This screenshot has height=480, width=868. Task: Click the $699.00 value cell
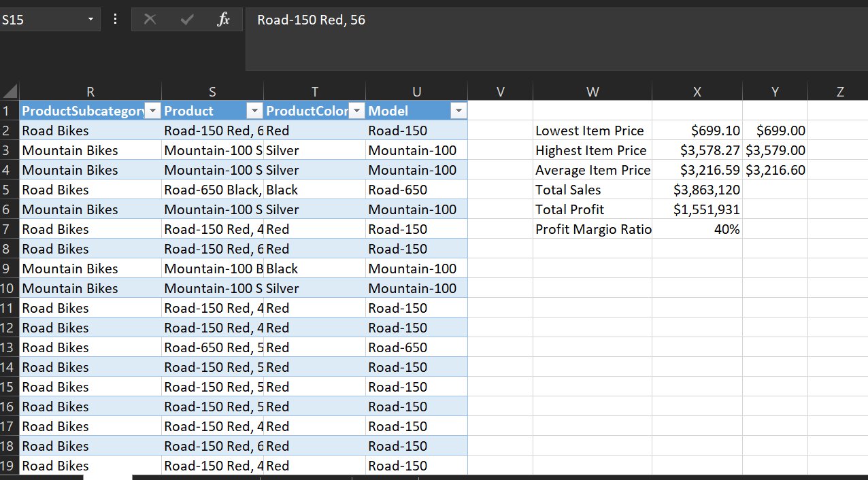click(775, 131)
